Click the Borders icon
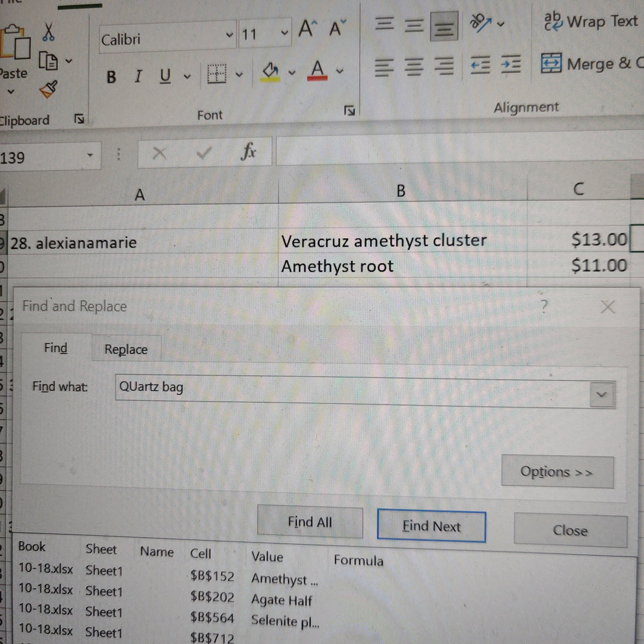The width and height of the screenshot is (644, 644). (216, 74)
